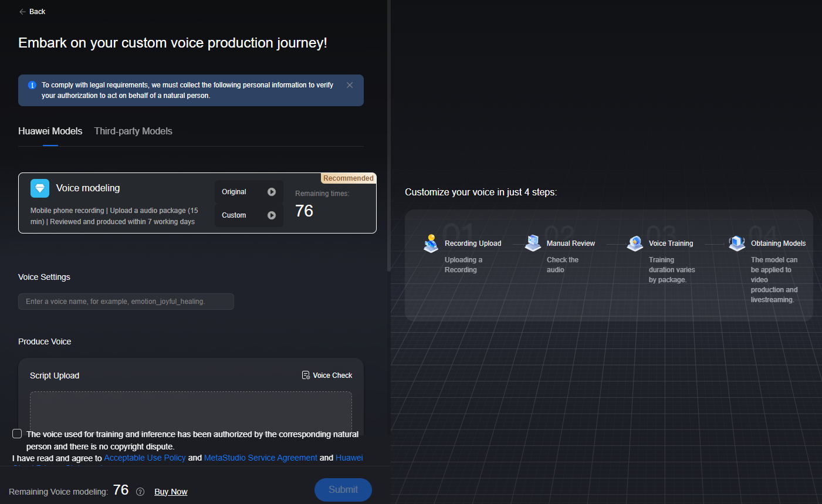Image resolution: width=822 pixels, height=504 pixels.
Task: Click the Script Upload label
Action: tap(55, 376)
